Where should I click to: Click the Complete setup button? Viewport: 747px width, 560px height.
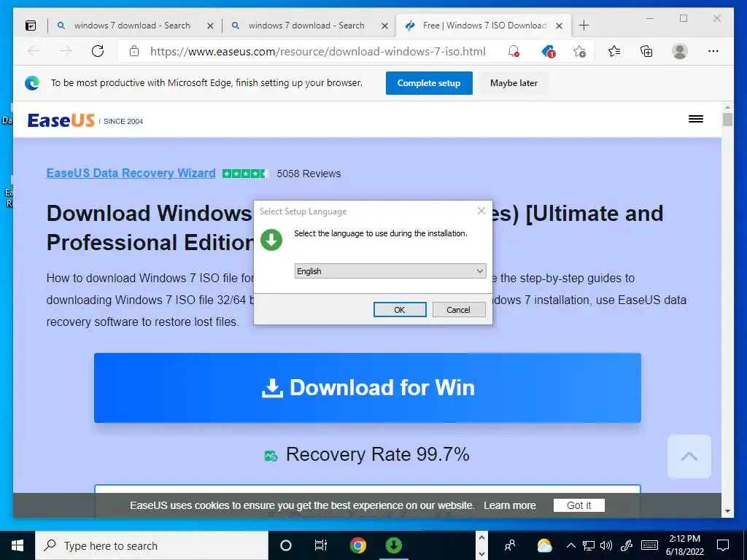(x=429, y=83)
